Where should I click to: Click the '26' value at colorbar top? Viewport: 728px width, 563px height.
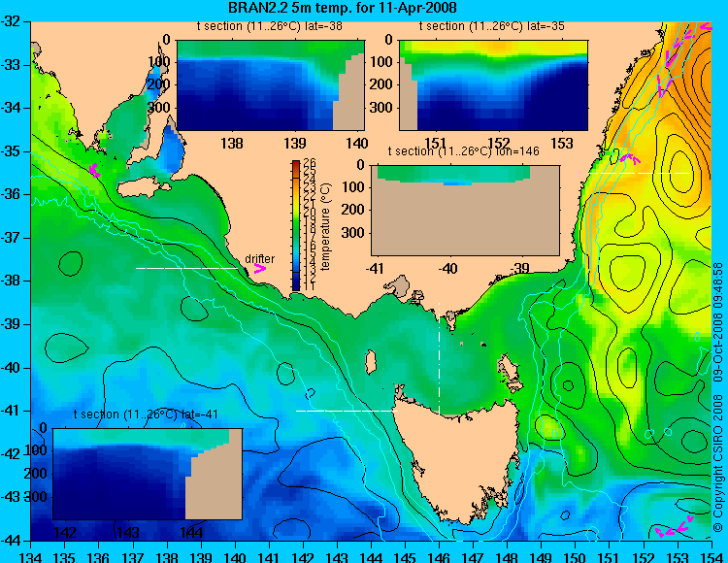tap(310, 163)
